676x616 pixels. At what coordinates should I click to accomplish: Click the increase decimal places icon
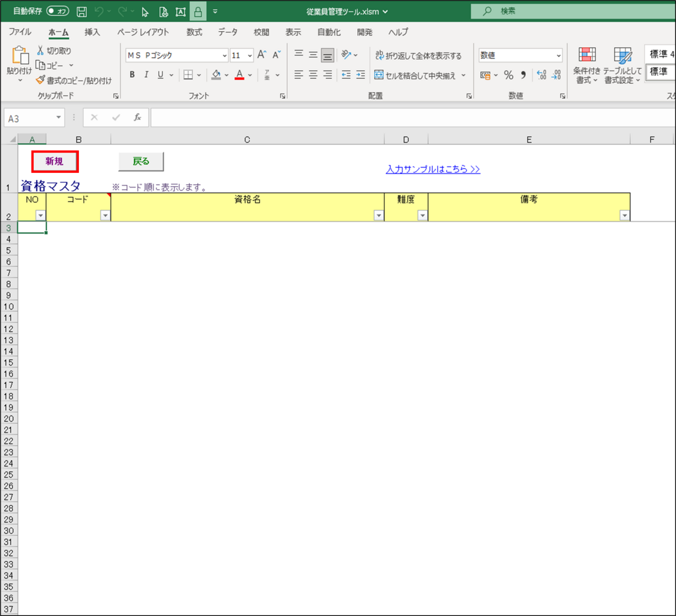[541, 75]
